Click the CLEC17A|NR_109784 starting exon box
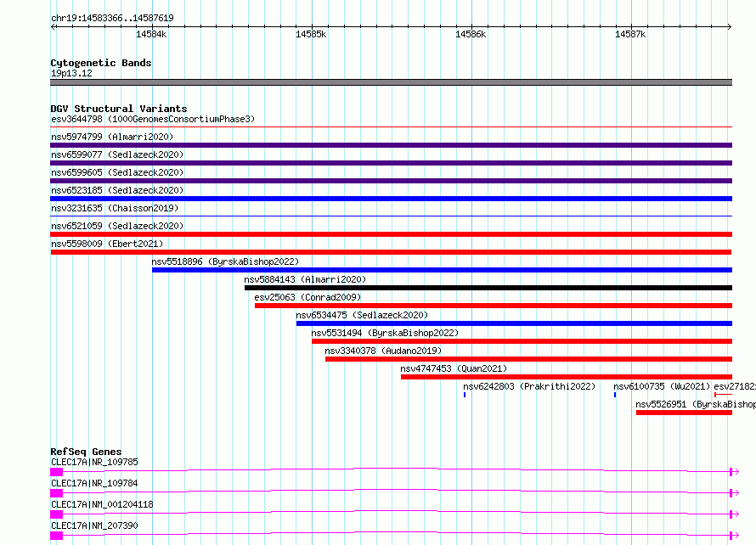This screenshot has width=756, height=545. click(x=56, y=493)
